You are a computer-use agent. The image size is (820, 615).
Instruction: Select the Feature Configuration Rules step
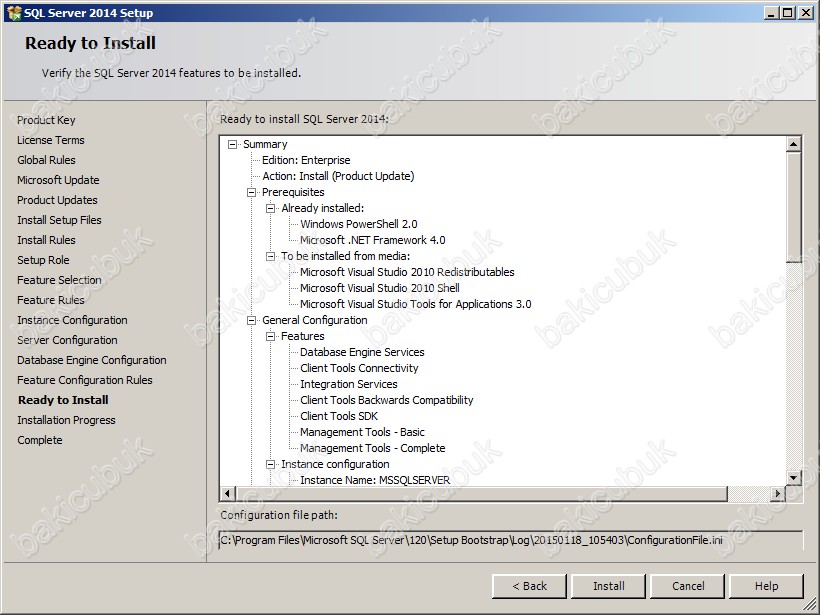[85, 380]
